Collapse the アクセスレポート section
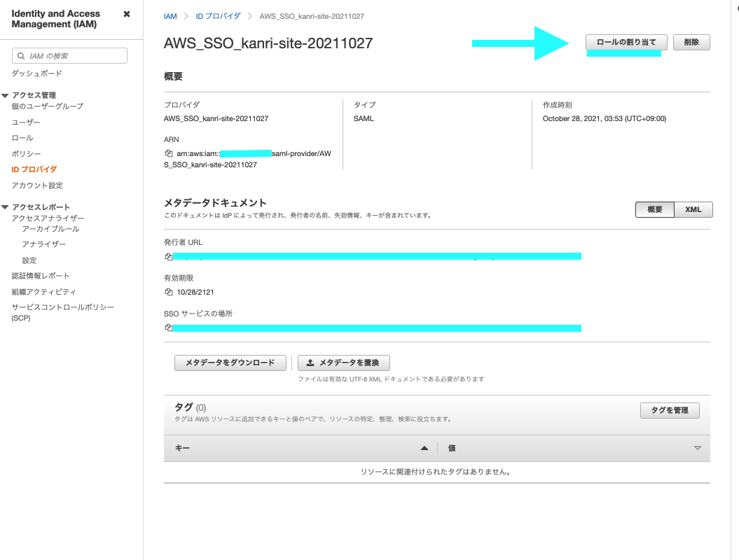The height and width of the screenshot is (560, 739). click(x=5, y=207)
